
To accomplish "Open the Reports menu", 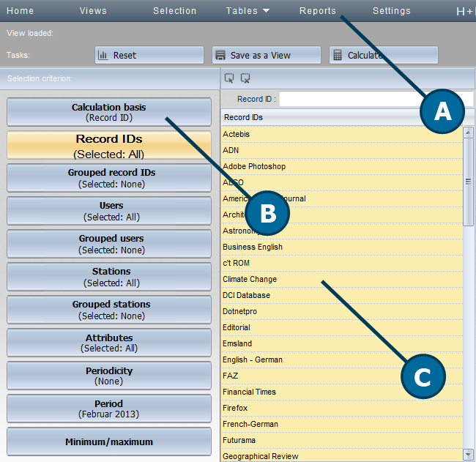I will [318, 11].
